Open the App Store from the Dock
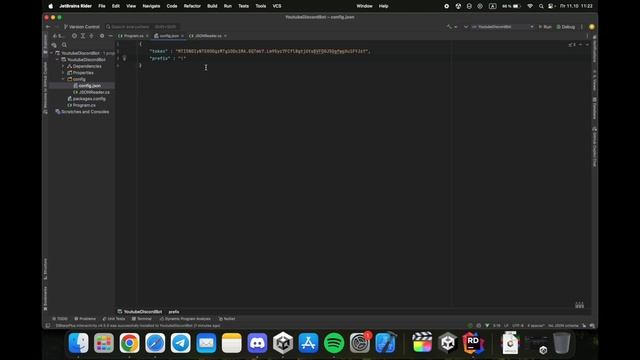The height and width of the screenshot is (360, 640). click(309, 343)
